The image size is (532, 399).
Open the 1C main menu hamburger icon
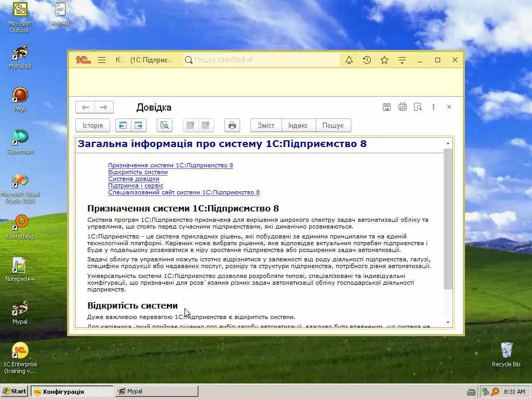click(102, 60)
